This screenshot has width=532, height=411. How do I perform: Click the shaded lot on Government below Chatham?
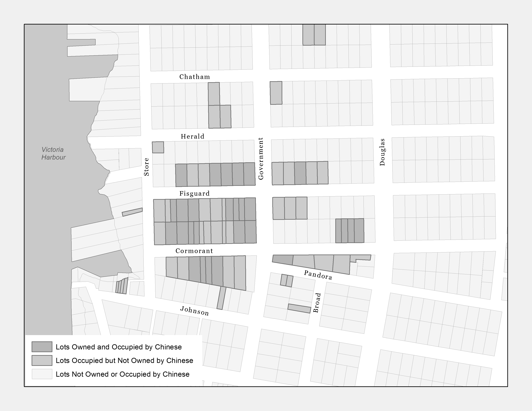point(276,93)
